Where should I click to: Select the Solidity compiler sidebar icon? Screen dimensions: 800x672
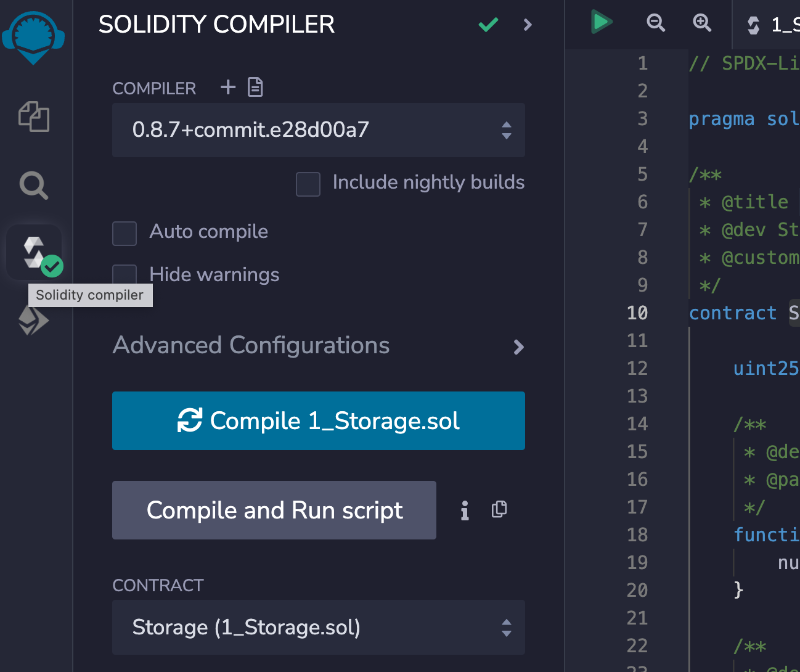(35, 252)
